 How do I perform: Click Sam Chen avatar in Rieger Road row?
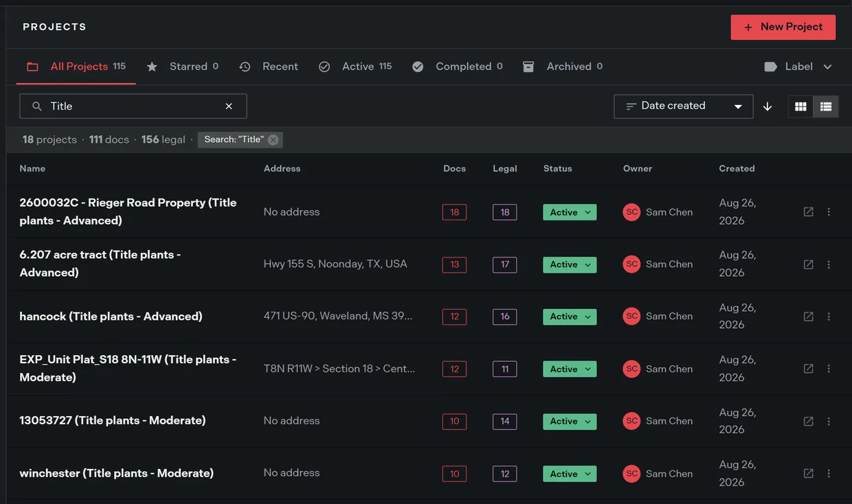pyautogui.click(x=631, y=212)
